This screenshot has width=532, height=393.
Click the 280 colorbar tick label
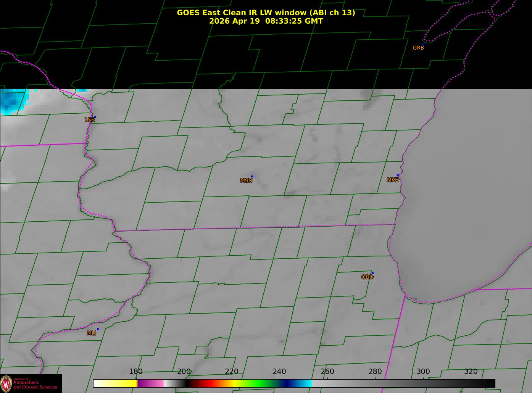click(x=375, y=372)
